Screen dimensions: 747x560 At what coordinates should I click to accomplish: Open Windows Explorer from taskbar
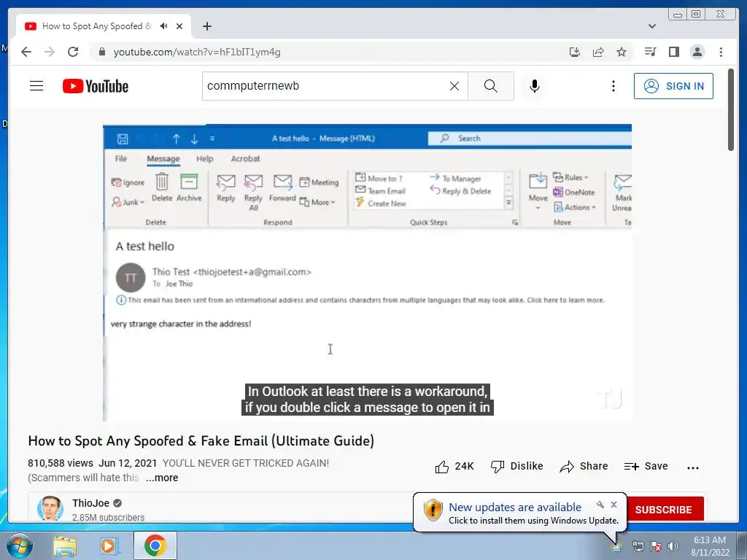point(65,545)
